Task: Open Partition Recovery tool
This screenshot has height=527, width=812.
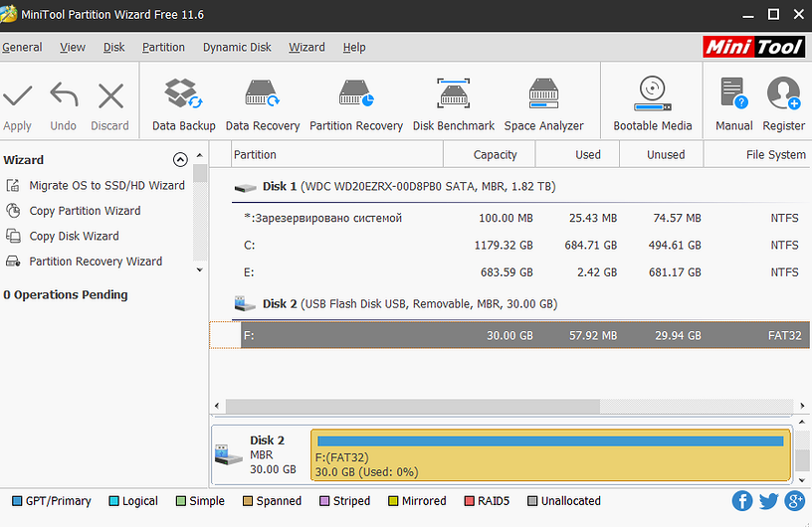Action: (x=356, y=95)
